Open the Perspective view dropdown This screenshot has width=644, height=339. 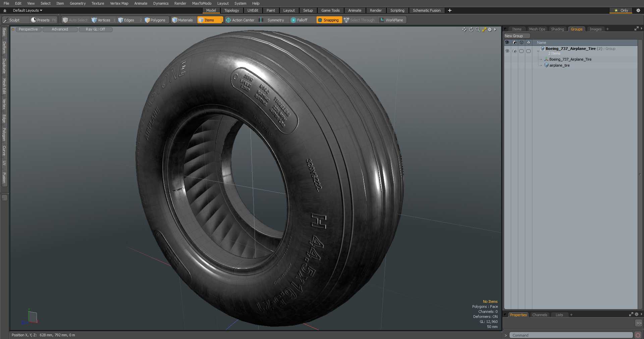click(28, 29)
